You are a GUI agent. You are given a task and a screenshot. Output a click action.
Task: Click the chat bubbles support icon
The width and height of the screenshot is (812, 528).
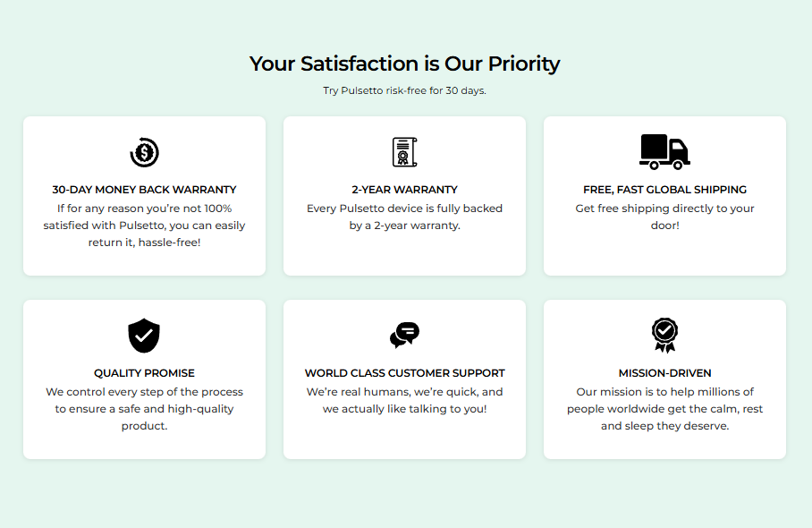(404, 336)
